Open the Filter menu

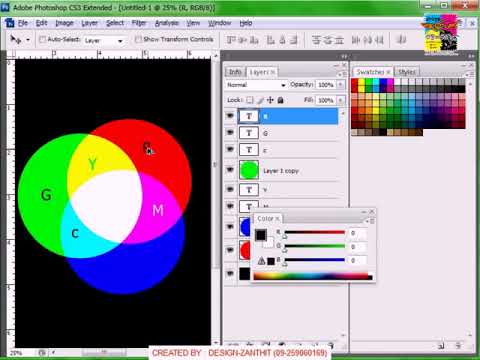[x=139, y=23]
